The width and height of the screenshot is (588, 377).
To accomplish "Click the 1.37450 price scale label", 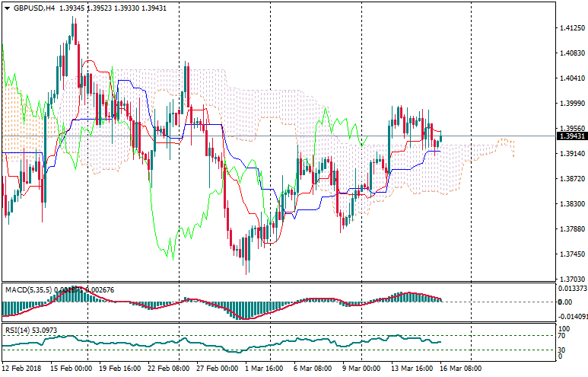I will coord(571,254).
